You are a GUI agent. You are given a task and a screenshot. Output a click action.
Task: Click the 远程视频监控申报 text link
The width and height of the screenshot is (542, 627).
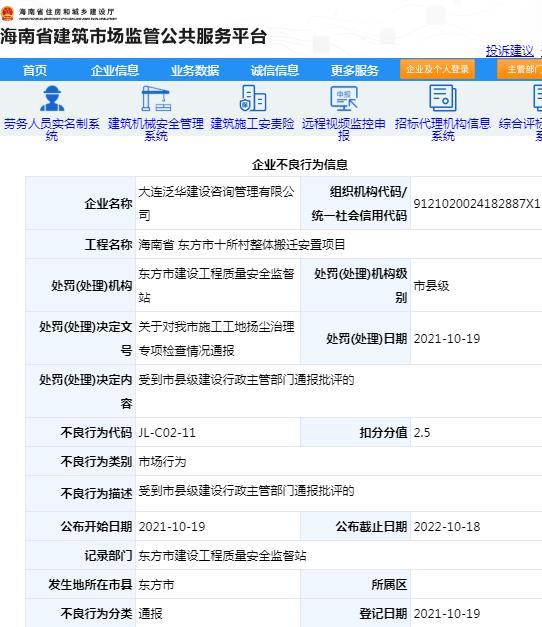coord(344,130)
